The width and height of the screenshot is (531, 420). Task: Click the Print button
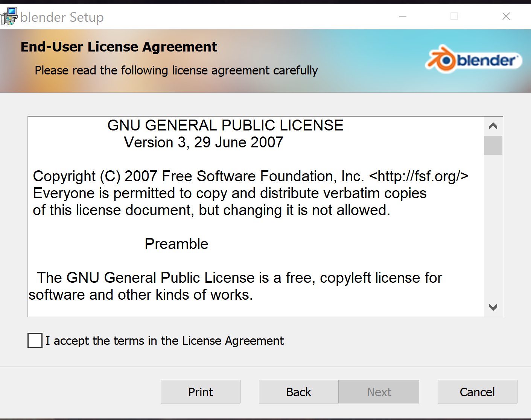coord(201,392)
